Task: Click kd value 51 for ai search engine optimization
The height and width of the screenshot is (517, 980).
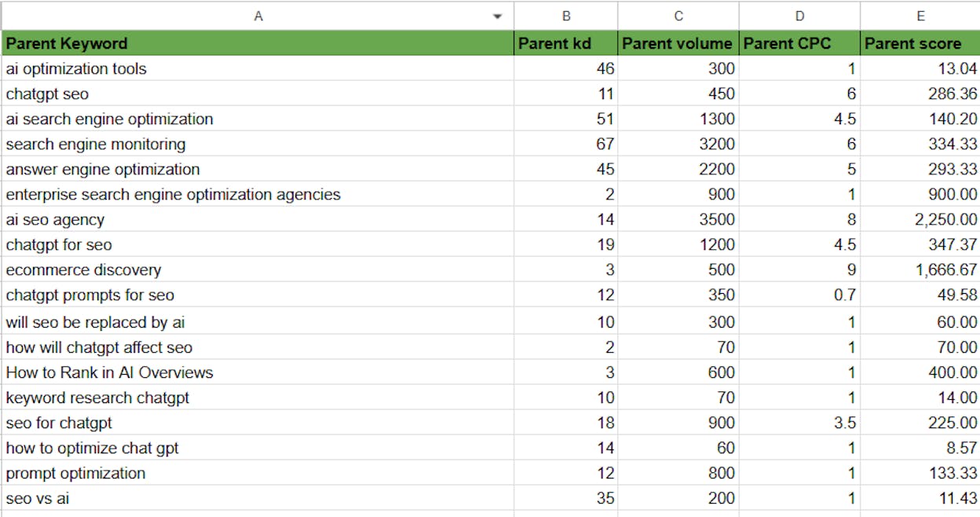Action: 566,119
